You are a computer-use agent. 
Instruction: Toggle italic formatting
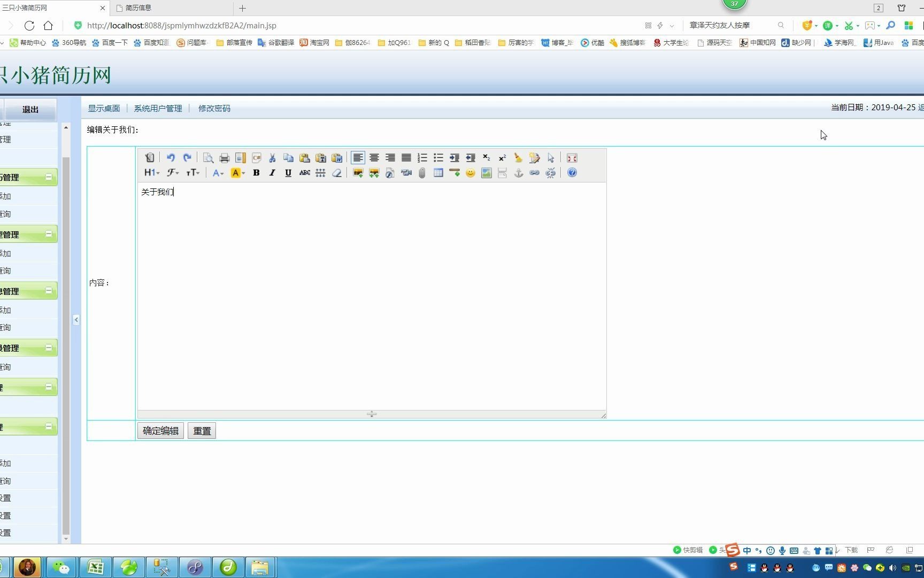(x=272, y=173)
